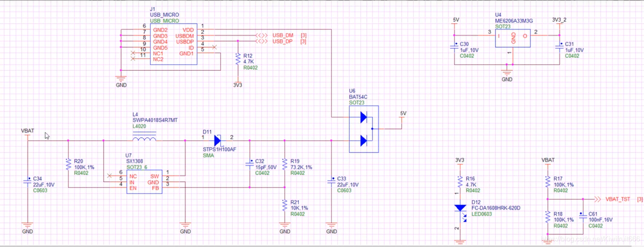Click the USB_DM net port label

(x=283, y=35)
